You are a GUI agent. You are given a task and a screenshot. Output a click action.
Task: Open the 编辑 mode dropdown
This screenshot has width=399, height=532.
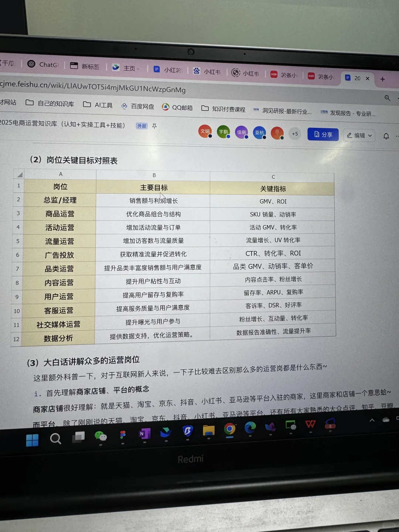click(359, 136)
